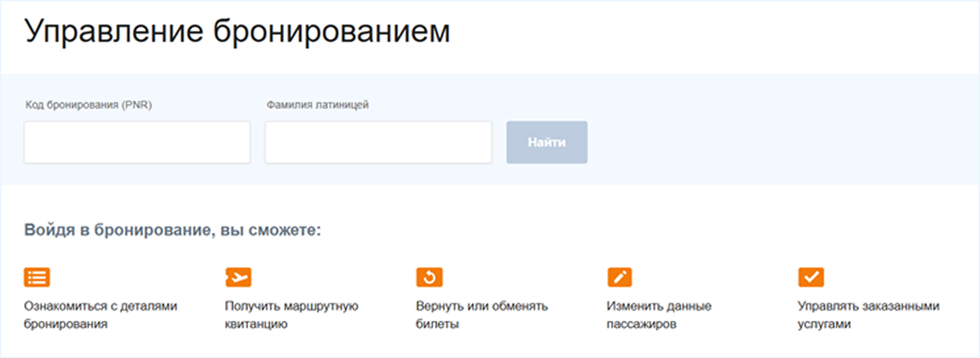Click the text Изменить данные пассажиров
980x358 pixels.
(659, 315)
